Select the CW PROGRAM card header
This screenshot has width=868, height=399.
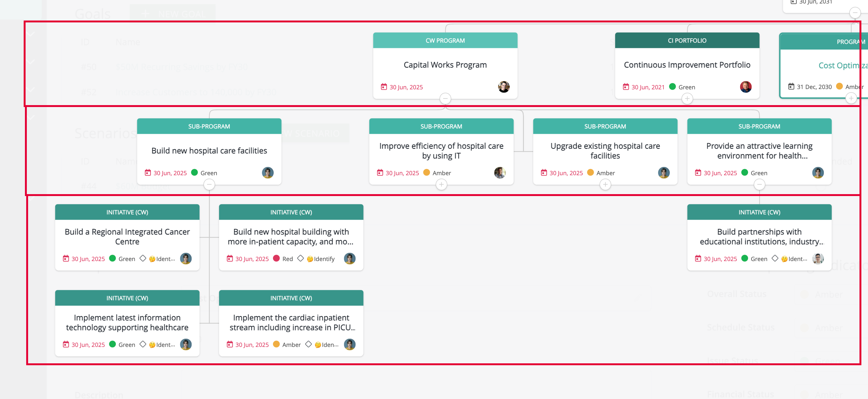point(445,40)
